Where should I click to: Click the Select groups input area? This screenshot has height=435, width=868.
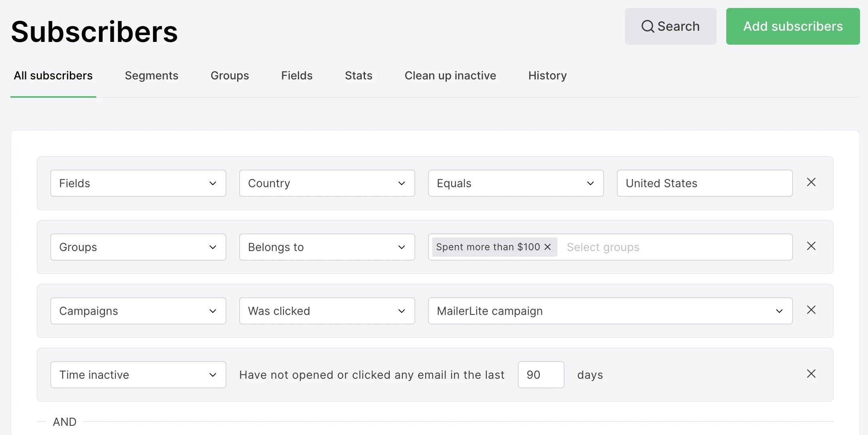[675, 247]
